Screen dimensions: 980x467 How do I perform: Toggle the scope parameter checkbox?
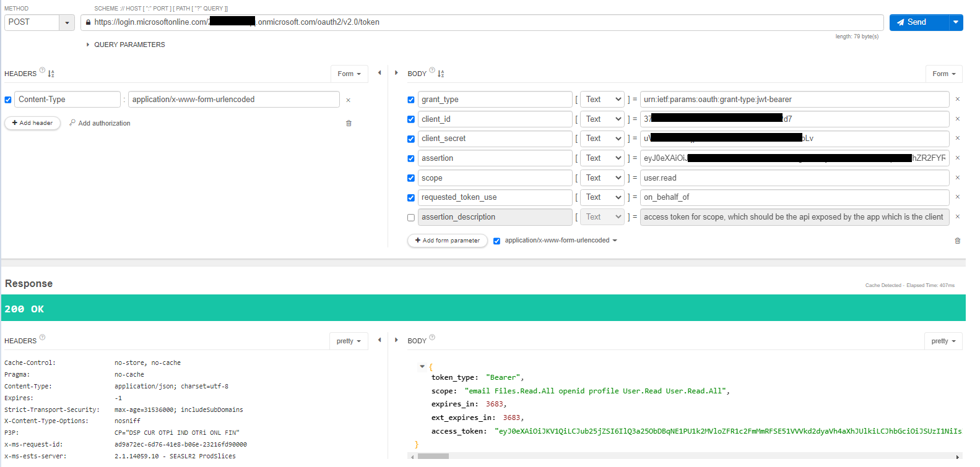pos(411,178)
